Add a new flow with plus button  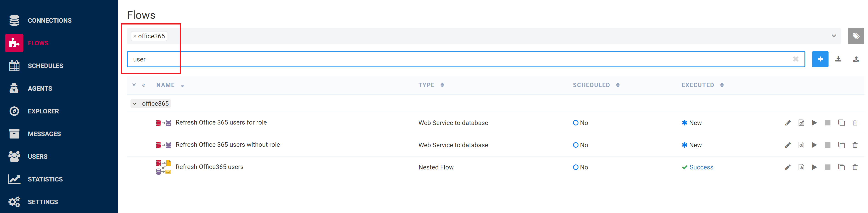[x=820, y=59]
